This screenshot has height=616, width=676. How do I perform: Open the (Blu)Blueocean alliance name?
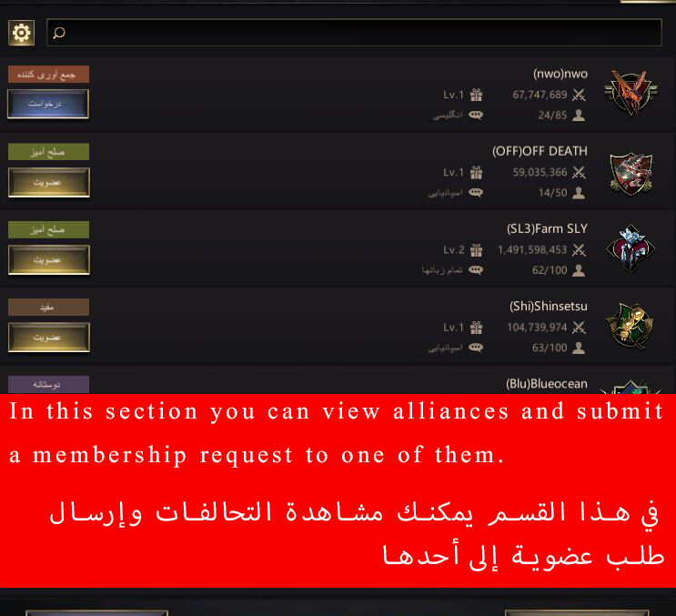546,384
